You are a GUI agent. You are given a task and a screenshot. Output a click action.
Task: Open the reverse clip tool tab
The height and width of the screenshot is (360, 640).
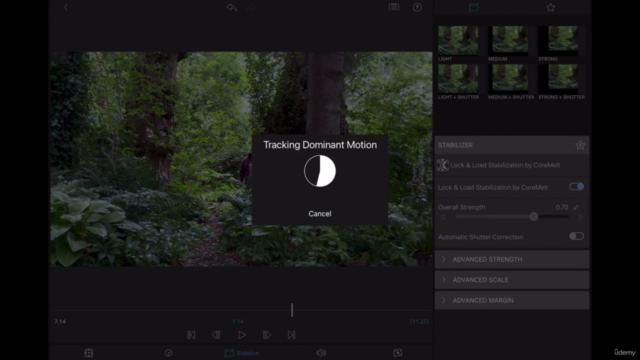398,353
